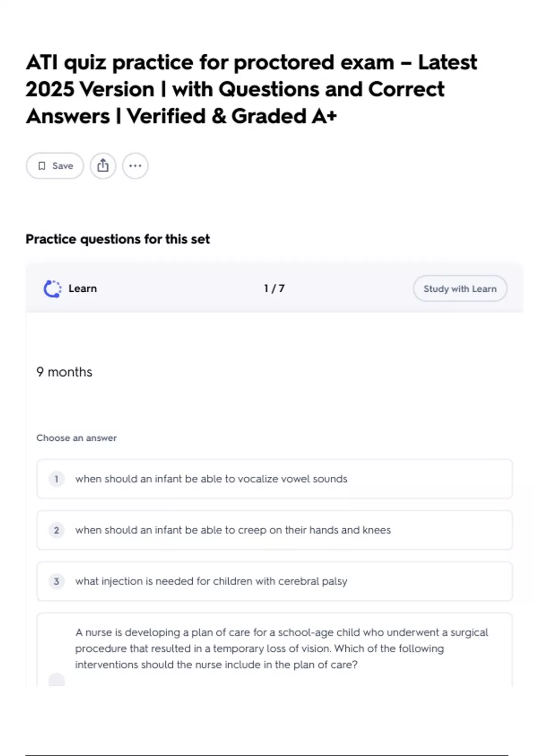This screenshot has height=756, width=534.
Task: Open the share options icon
Action: coord(103,166)
